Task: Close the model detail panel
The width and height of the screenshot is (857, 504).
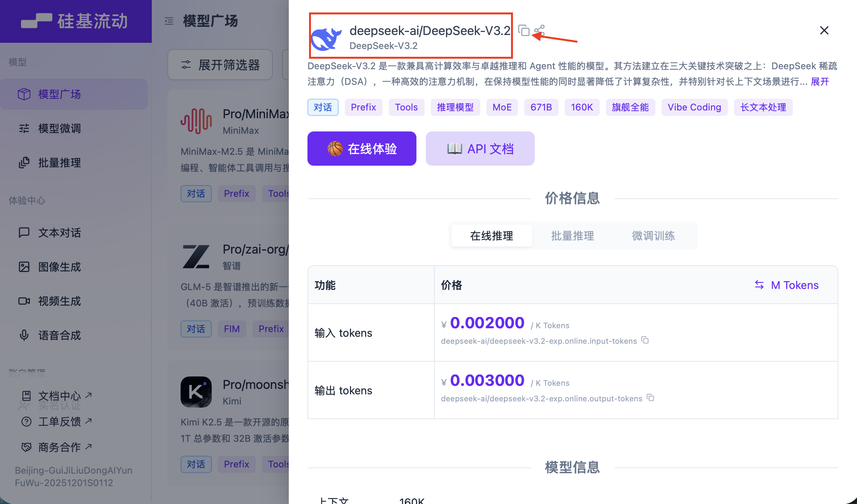Action: 824,30
